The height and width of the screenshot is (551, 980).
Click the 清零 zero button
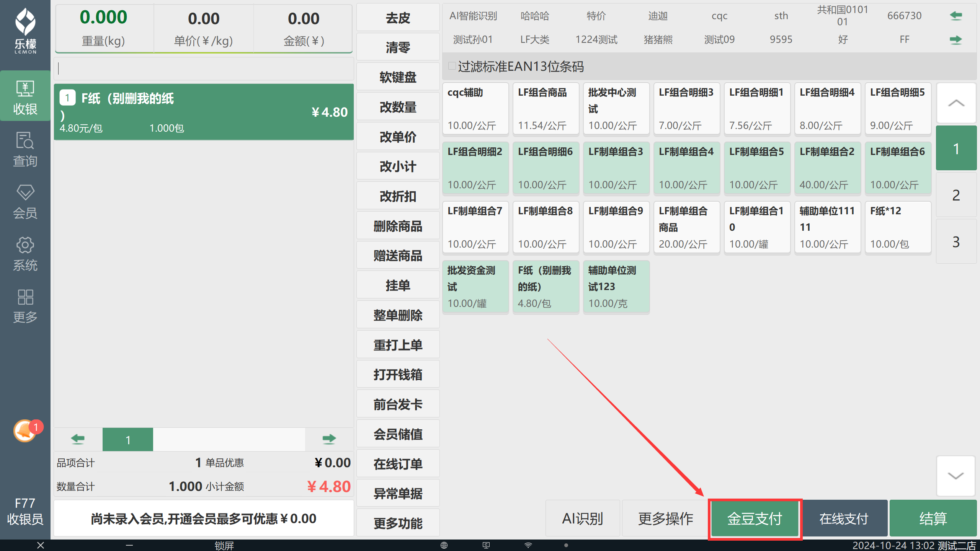click(x=398, y=47)
